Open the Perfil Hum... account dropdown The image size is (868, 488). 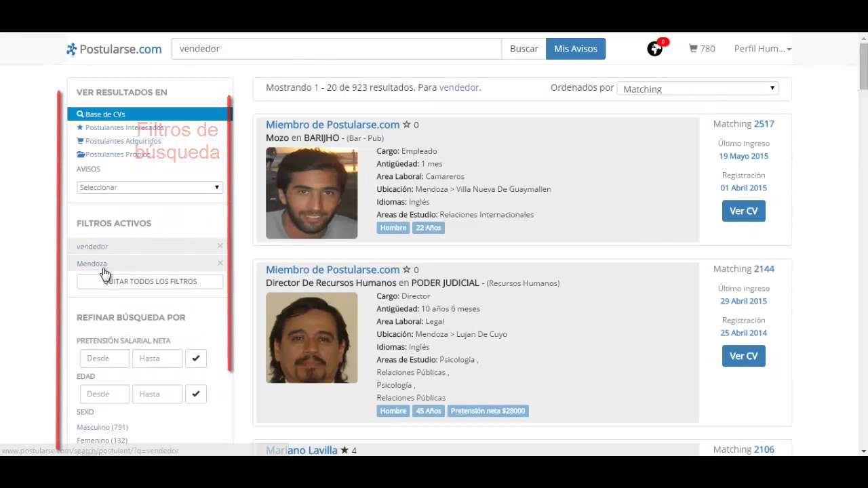coord(763,49)
